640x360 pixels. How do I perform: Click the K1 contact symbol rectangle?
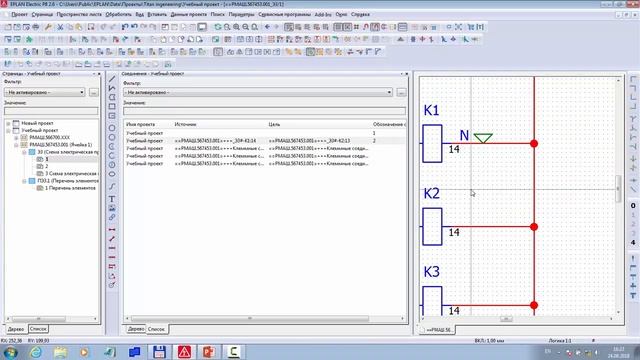coord(432,144)
